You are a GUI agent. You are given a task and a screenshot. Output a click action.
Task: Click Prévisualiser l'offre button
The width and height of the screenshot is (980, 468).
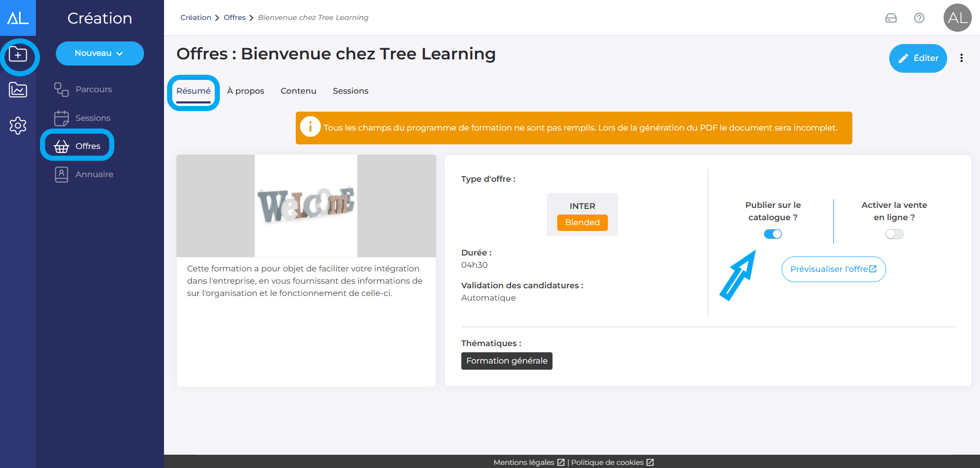pos(833,269)
